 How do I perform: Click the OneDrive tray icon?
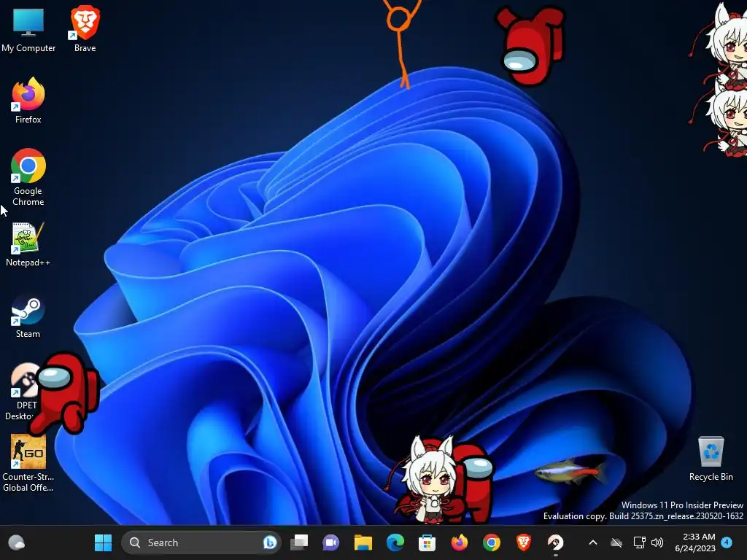pos(616,542)
